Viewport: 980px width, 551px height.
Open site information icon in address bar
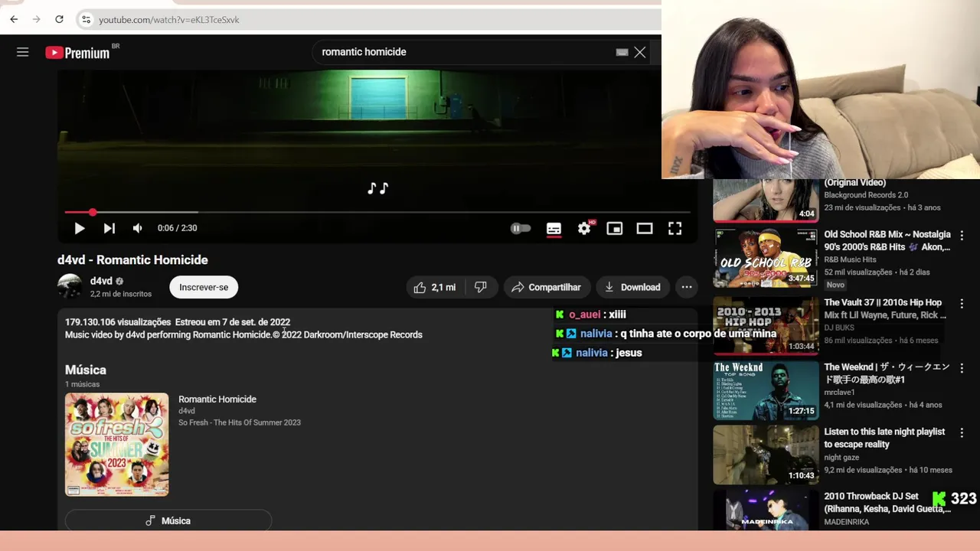tap(86, 19)
